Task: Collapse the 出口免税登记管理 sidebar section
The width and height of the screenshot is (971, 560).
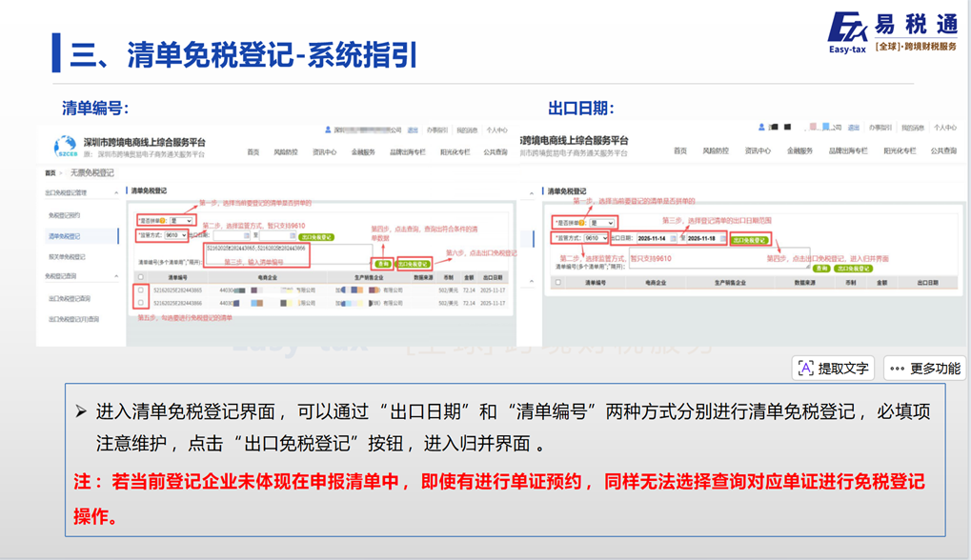Action: [x=116, y=193]
